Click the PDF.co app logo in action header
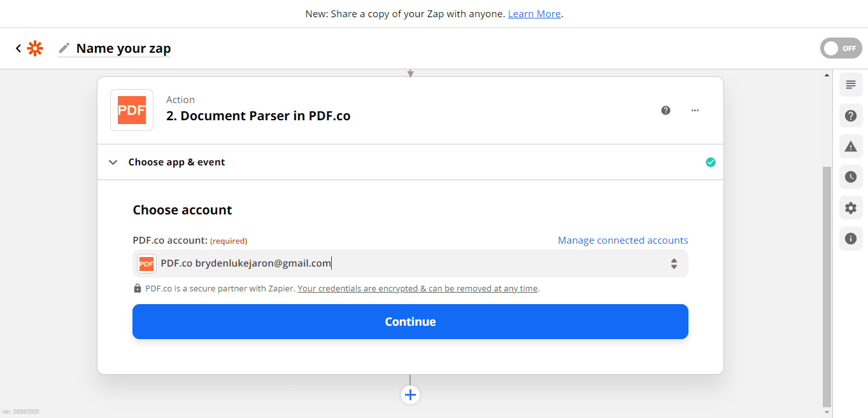The image size is (868, 418). click(132, 110)
